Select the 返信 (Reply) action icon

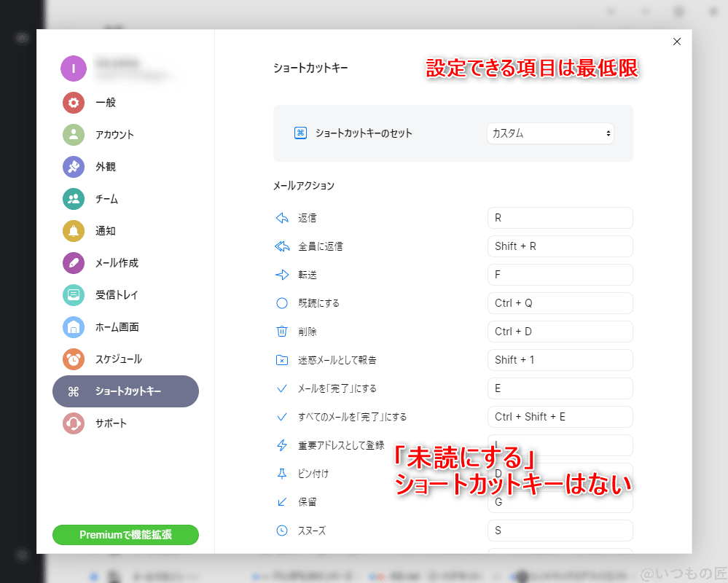(x=283, y=217)
